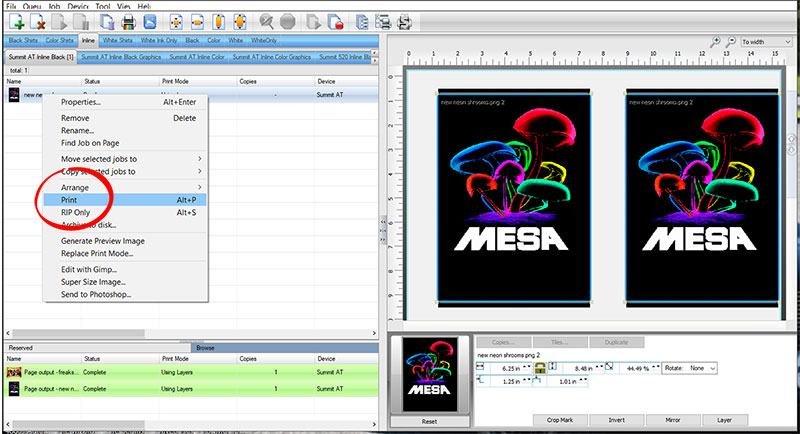This screenshot has width=800, height=434.
Task: Click the gray stop octagon icon
Action: click(x=288, y=22)
